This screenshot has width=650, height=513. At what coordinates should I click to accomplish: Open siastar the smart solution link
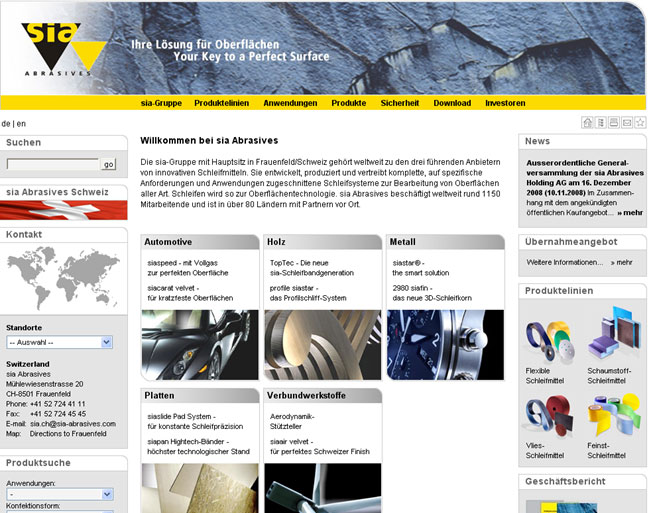click(421, 268)
